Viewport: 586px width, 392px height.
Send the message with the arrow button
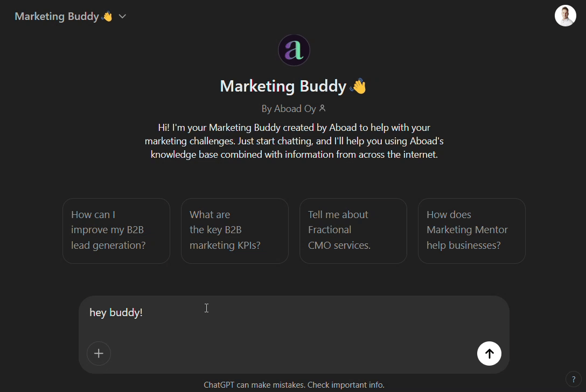(x=489, y=353)
